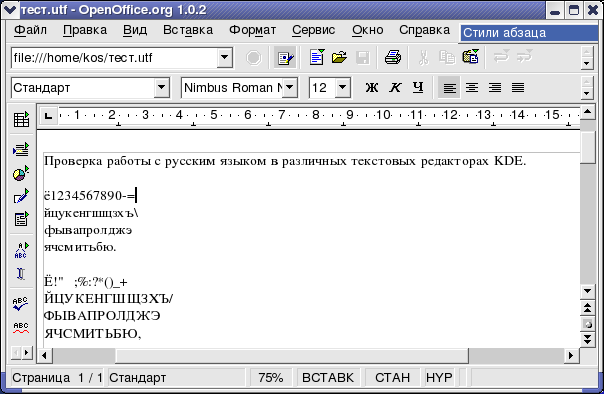This screenshot has width=604, height=394.
Task: Click the Save document floppy icon
Action: (x=362, y=58)
